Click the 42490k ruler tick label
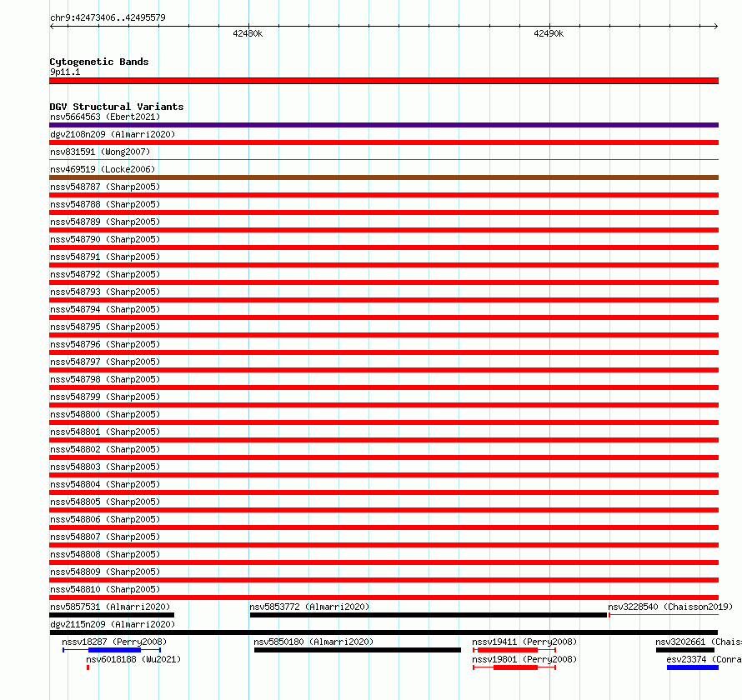742x700 pixels. pos(549,33)
